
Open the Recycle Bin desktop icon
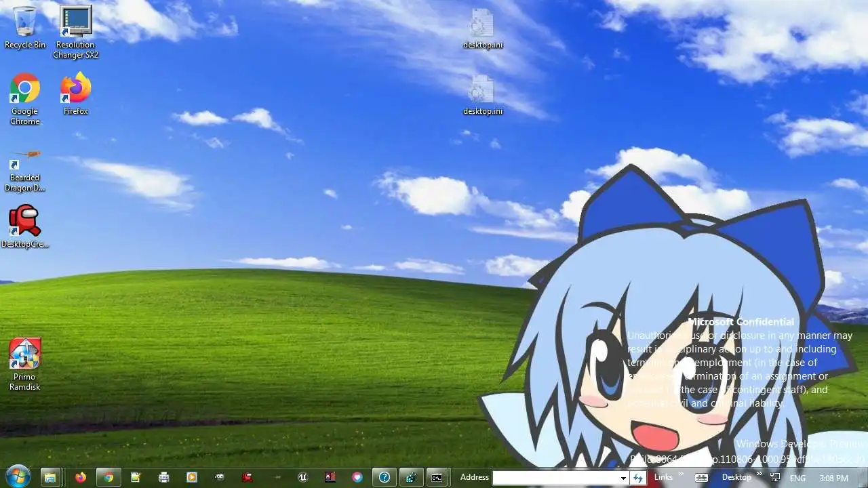click(x=25, y=27)
